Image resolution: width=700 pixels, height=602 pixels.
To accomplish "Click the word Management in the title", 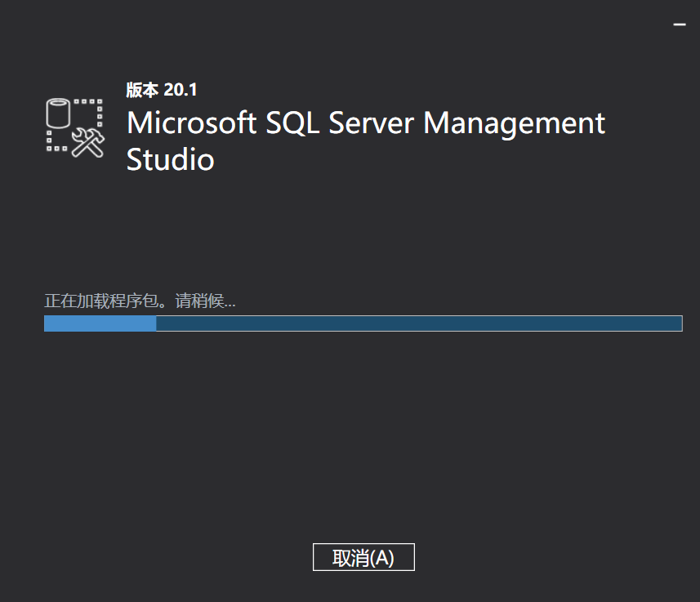I will point(514,123).
